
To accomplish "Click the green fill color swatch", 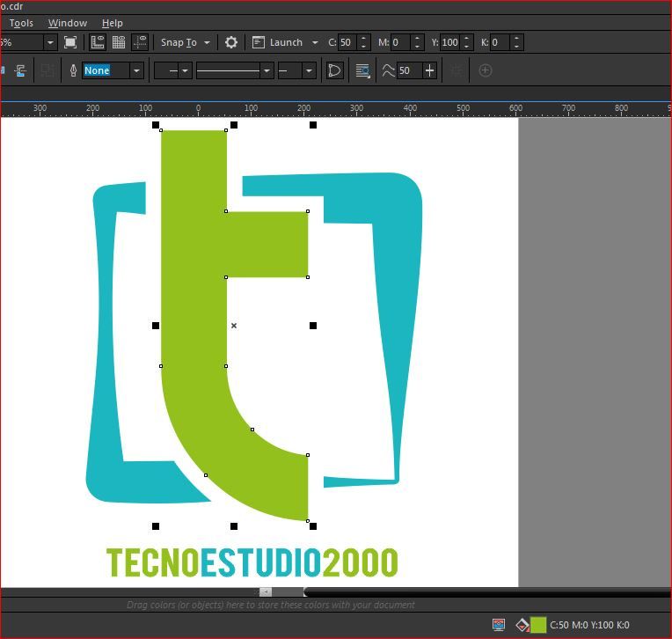I will pyautogui.click(x=538, y=625).
